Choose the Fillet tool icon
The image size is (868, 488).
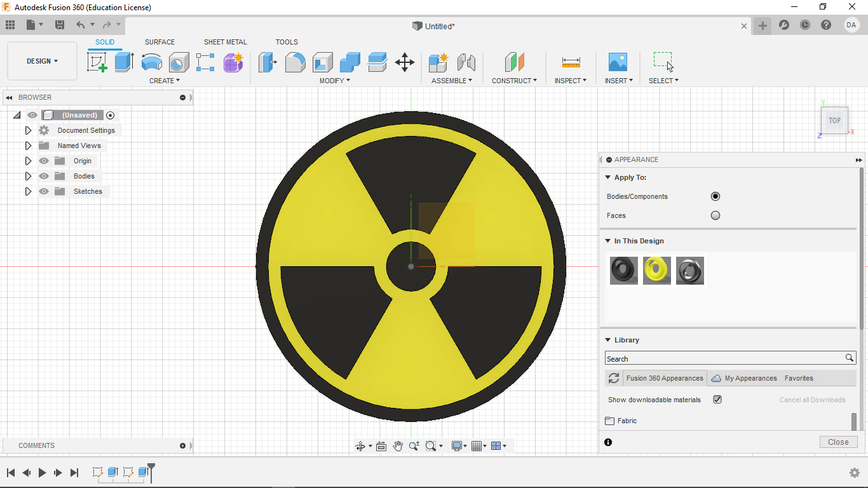click(x=295, y=62)
